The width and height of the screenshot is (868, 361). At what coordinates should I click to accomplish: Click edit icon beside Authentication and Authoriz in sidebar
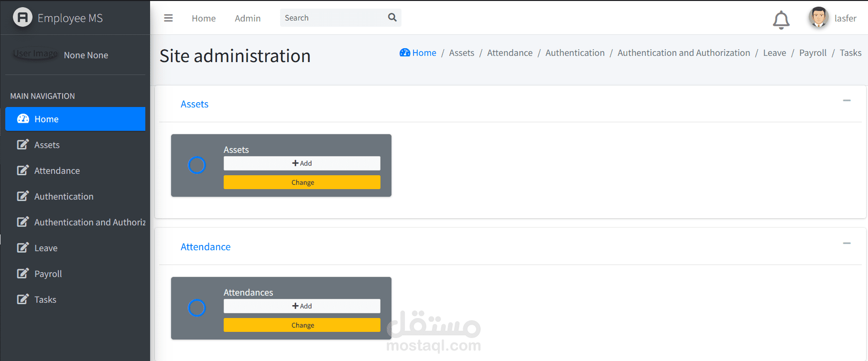click(23, 222)
